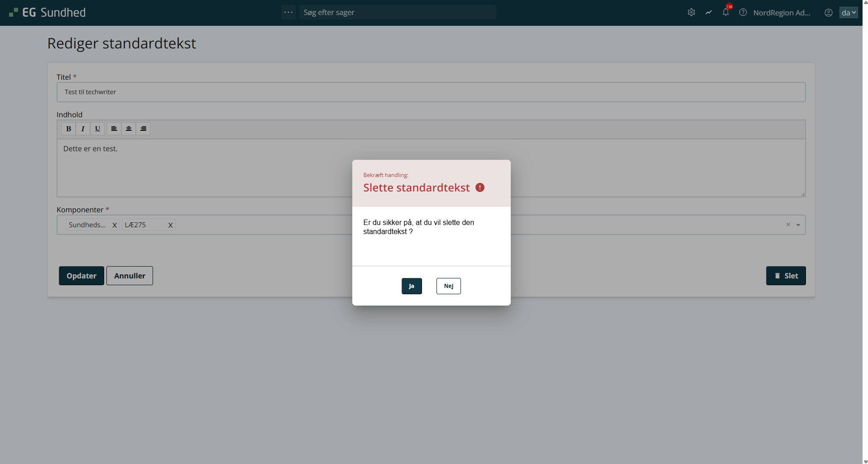
Task: Toggle bold formatting
Action: (x=68, y=129)
